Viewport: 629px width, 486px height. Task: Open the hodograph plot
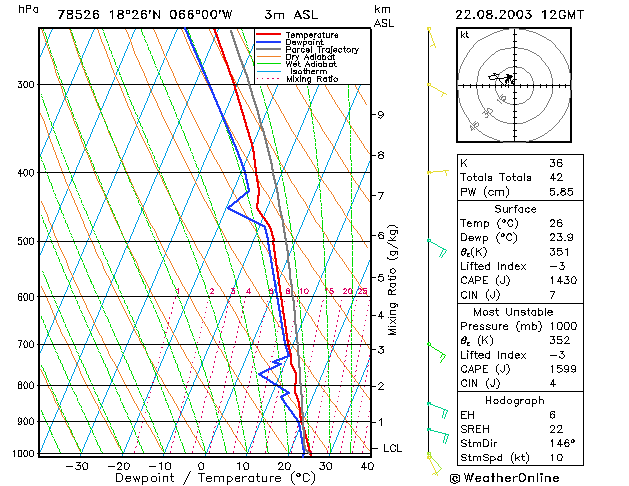coord(514,85)
